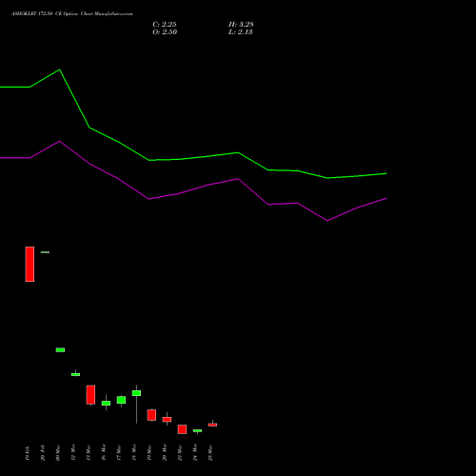The image size is (476, 476).
Task: Select the open value O: 2.50
Action: coord(165,32)
